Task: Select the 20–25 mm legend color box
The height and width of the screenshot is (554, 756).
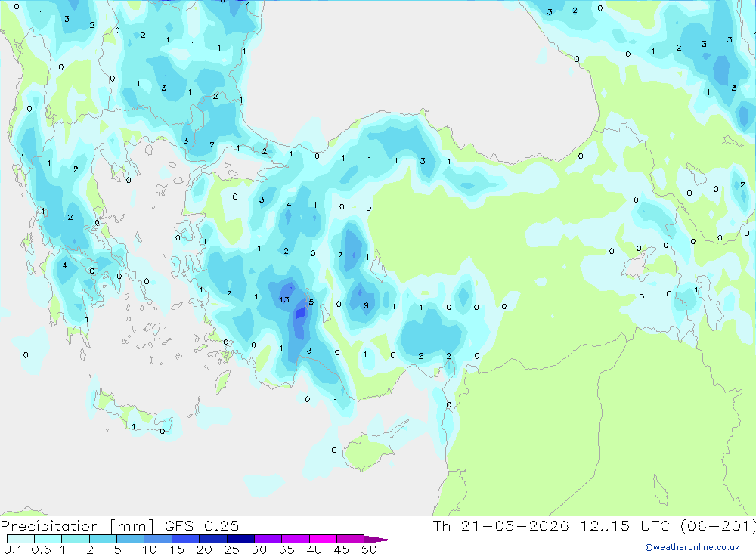Action: point(213,539)
